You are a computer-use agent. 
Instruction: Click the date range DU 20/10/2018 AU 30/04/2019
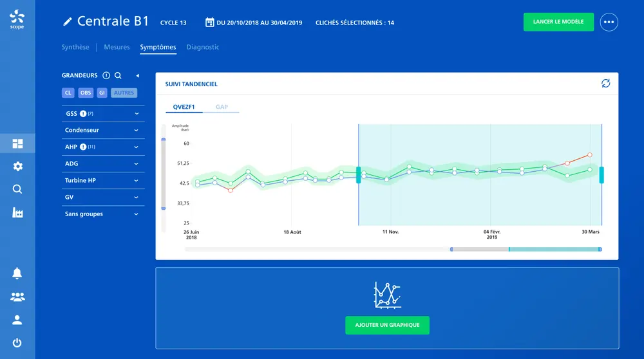click(x=260, y=23)
